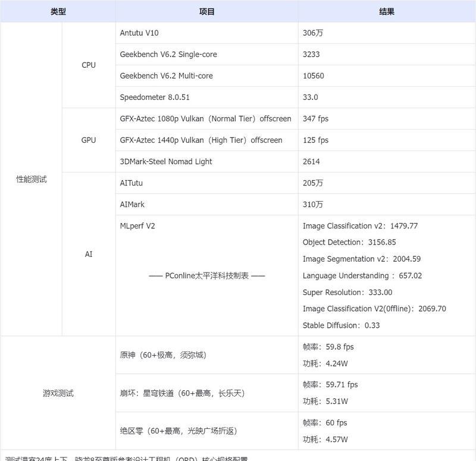Click the 类型 column header

(58, 10)
